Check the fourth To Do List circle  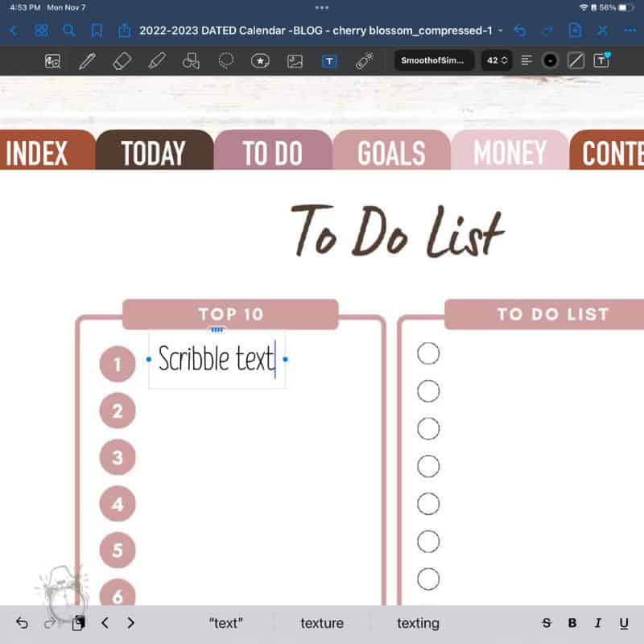(x=428, y=466)
